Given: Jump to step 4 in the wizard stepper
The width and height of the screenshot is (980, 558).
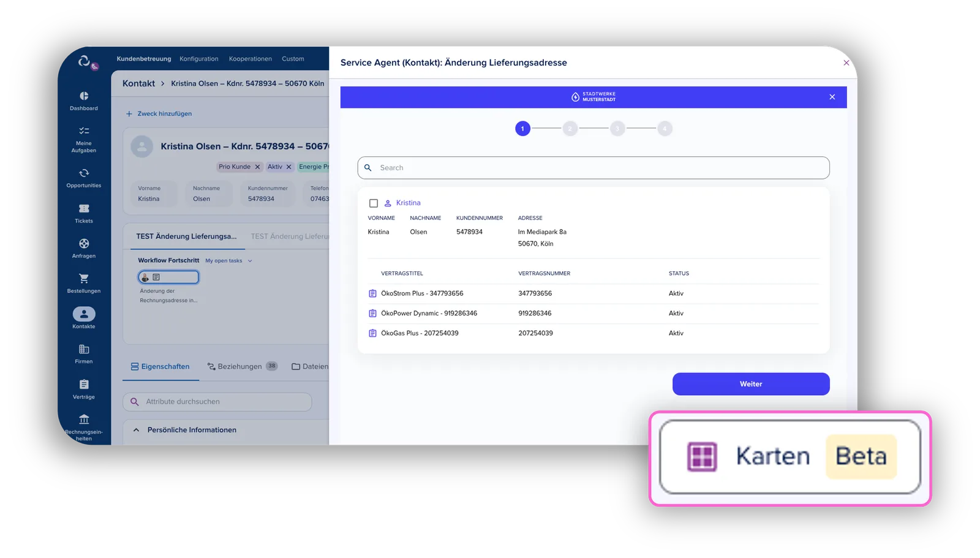Looking at the screenshot, I should click(x=665, y=129).
